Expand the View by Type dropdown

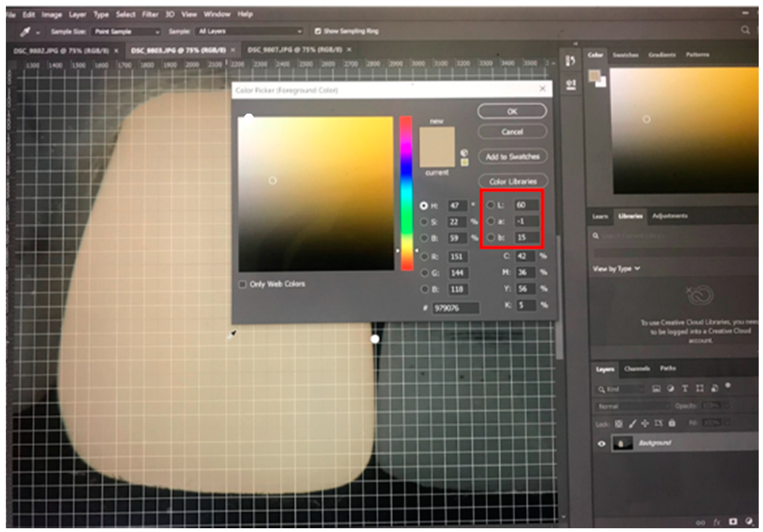(x=616, y=269)
